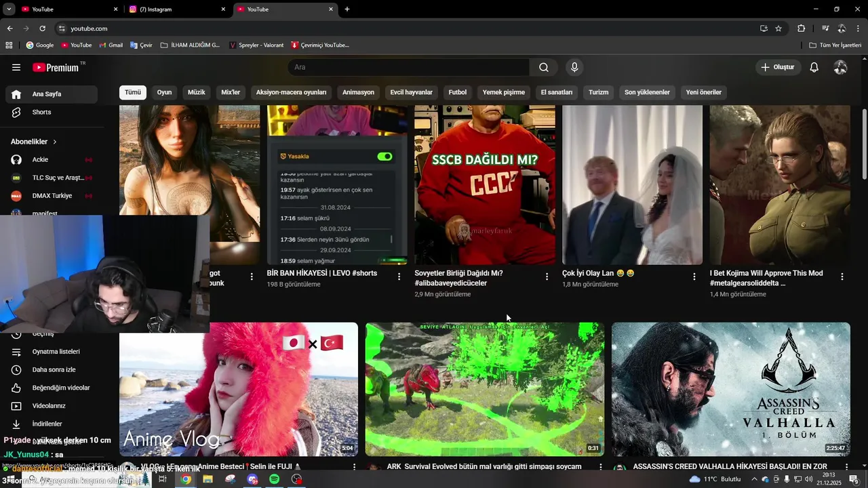Open the ARK Survival Evolved video thumbnail
This screenshot has width=868, height=488.
(x=485, y=389)
